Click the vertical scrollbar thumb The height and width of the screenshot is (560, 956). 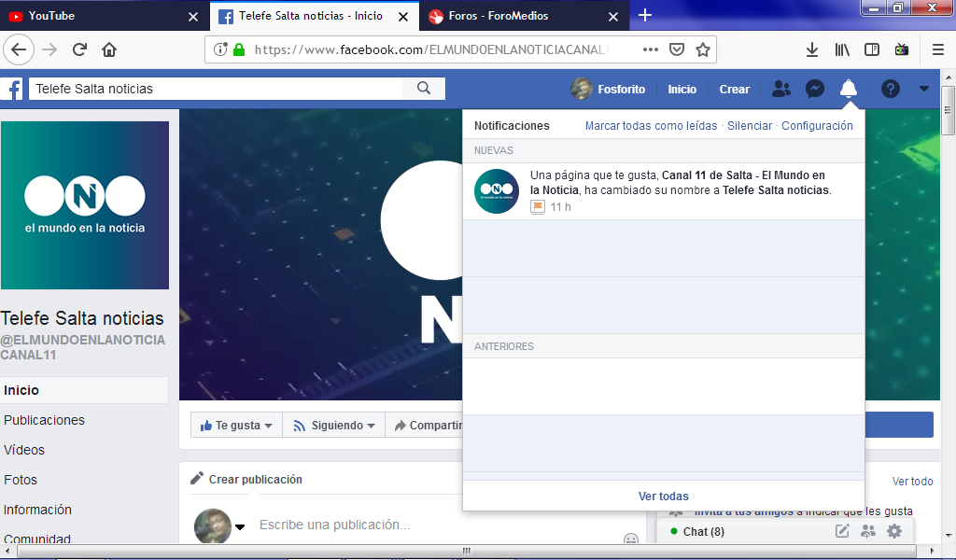tap(948, 110)
